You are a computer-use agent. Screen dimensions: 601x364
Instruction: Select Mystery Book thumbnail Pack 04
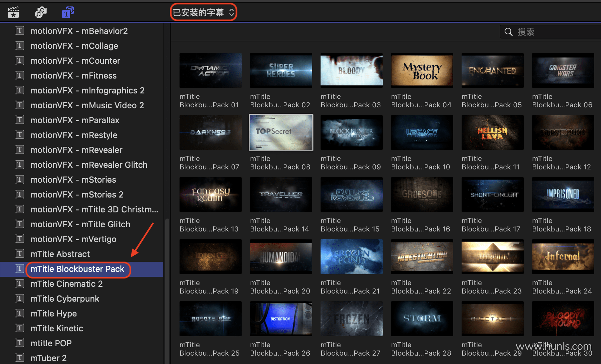422,70
